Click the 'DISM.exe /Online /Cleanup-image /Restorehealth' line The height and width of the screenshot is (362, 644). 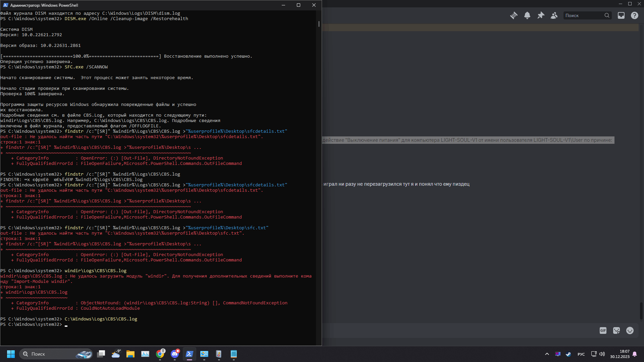126,19
